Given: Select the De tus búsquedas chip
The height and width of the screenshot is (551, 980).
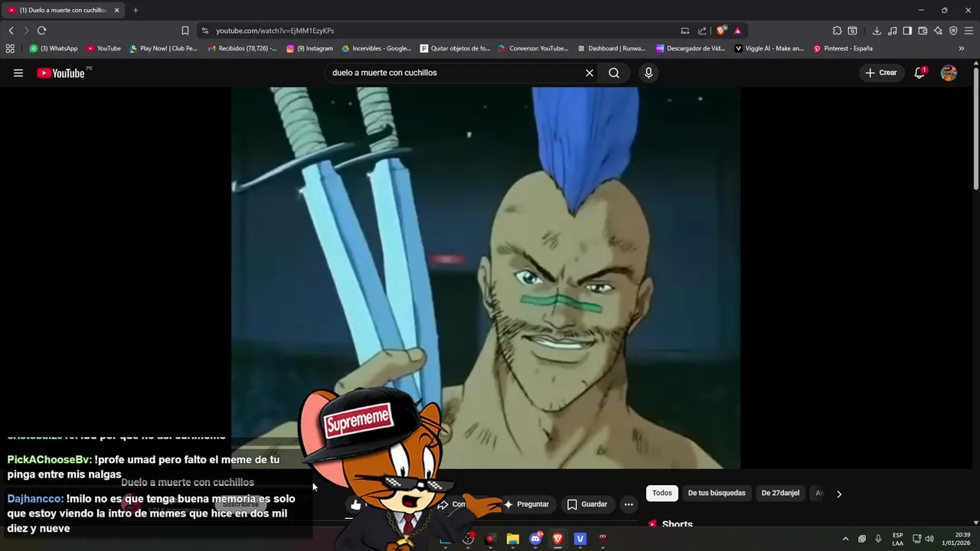Looking at the screenshot, I should (x=717, y=493).
